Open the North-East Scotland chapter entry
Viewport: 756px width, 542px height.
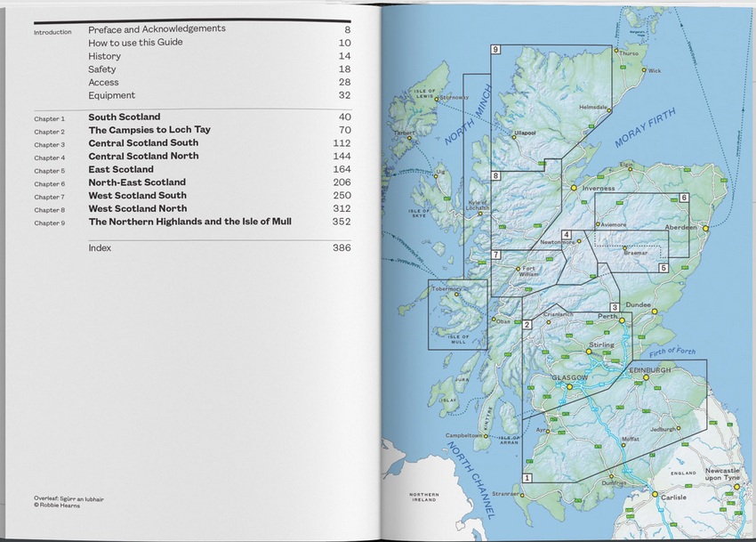137,182
